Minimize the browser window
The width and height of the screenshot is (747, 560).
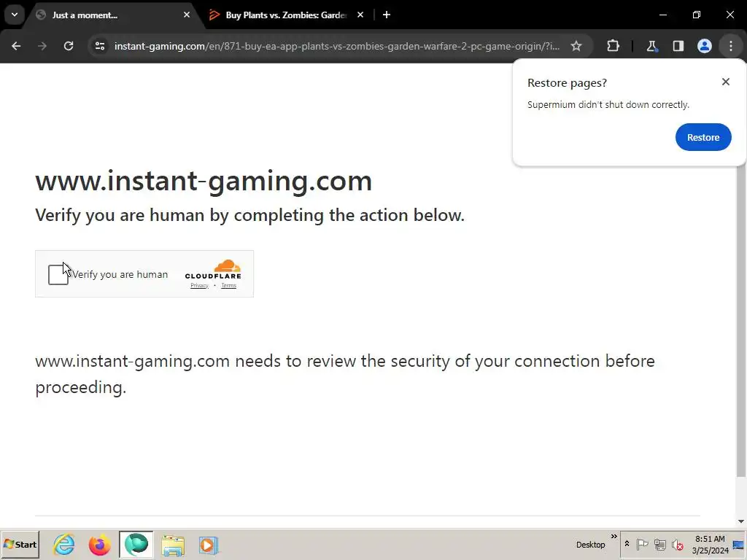662,15
